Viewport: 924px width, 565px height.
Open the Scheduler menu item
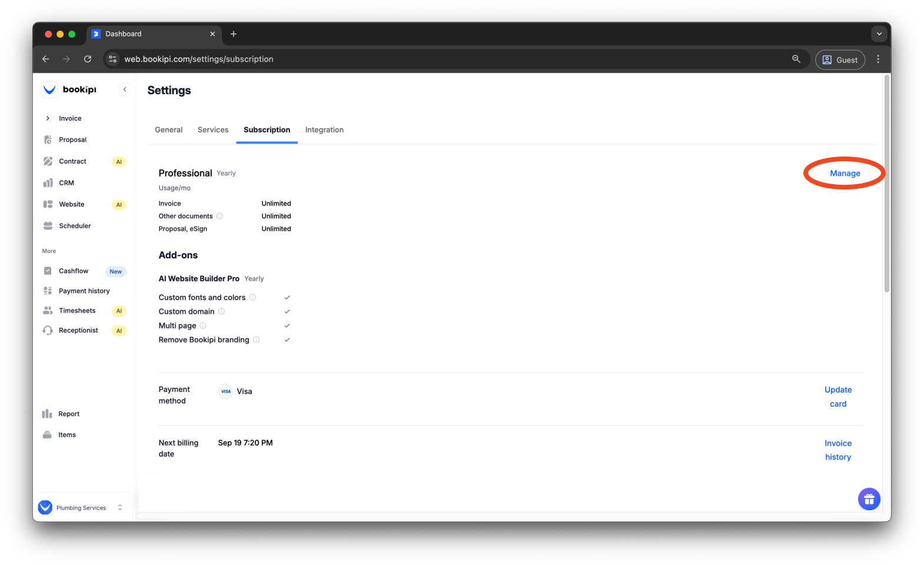75,226
